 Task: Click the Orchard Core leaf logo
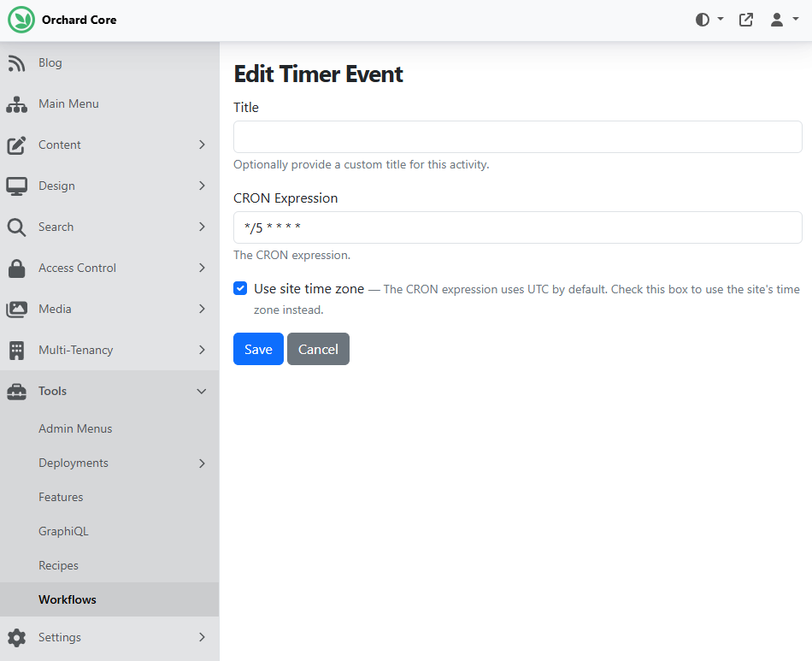pyautogui.click(x=21, y=20)
